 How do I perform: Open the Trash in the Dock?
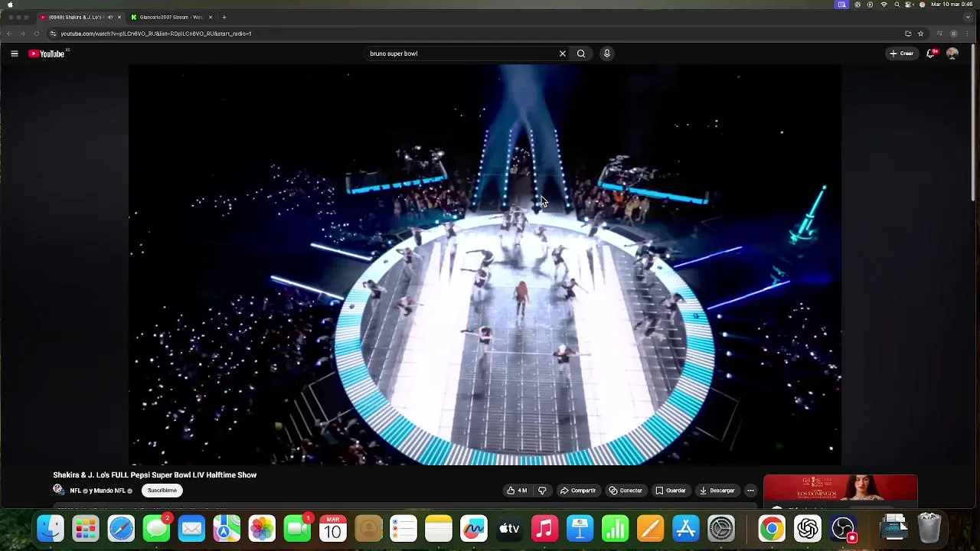[929, 529]
